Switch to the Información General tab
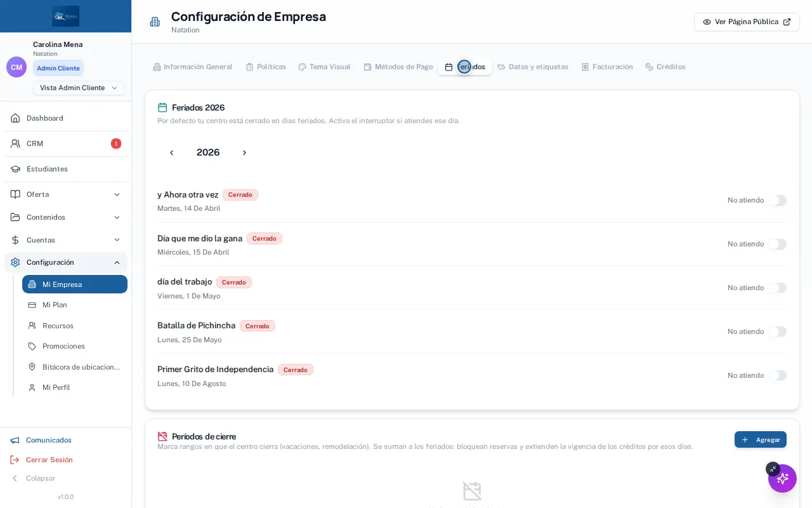This screenshot has width=812, height=508. [x=193, y=67]
